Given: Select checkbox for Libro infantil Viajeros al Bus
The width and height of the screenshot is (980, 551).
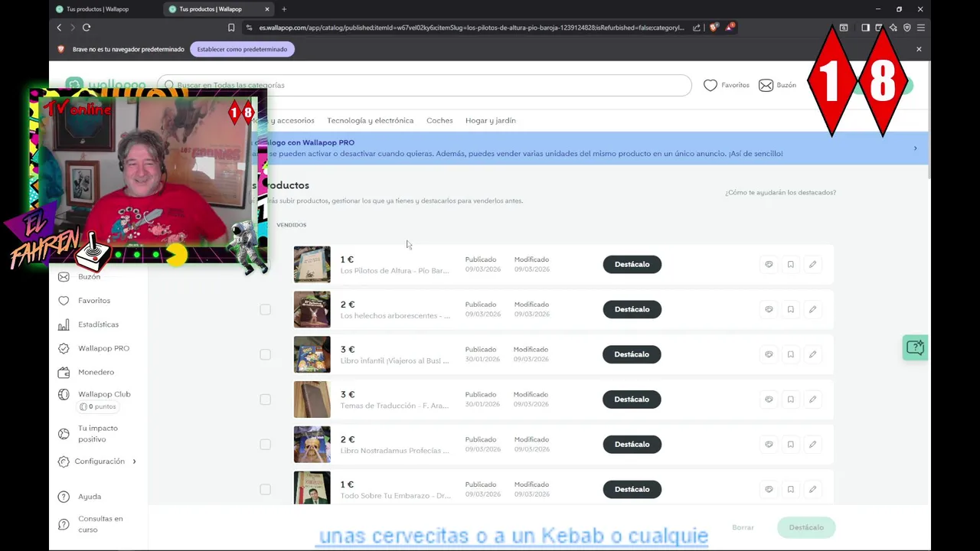Looking at the screenshot, I should coord(265,354).
